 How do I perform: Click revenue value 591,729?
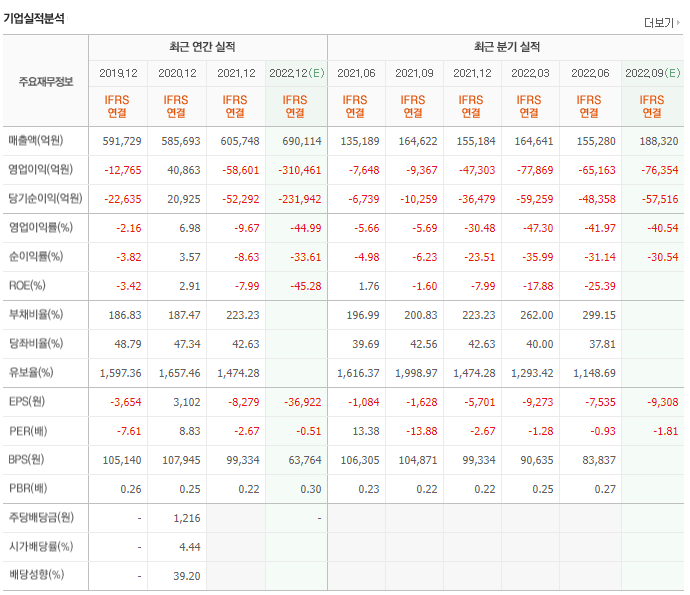(x=122, y=141)
